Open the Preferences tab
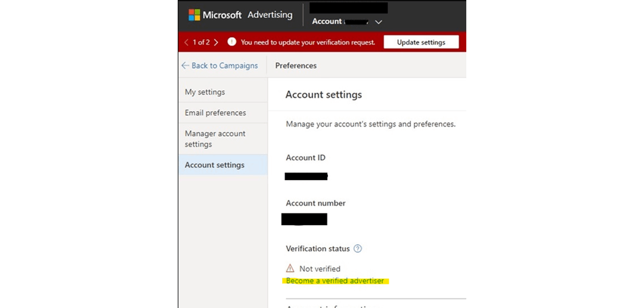644x308 pixels. click(x=296, y=66)
